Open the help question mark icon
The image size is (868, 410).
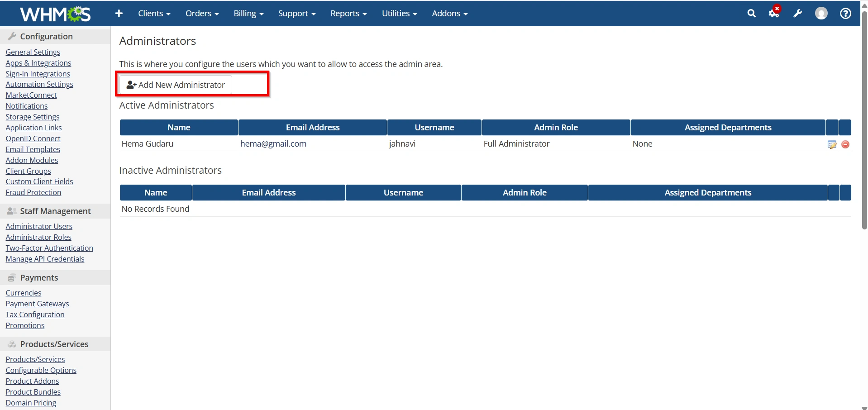(845, 14)
